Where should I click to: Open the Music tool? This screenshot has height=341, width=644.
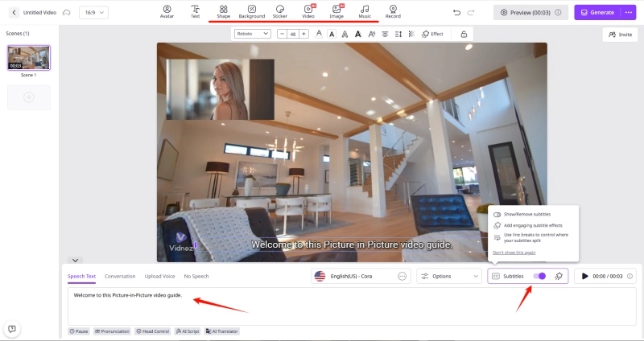point(365,12)
